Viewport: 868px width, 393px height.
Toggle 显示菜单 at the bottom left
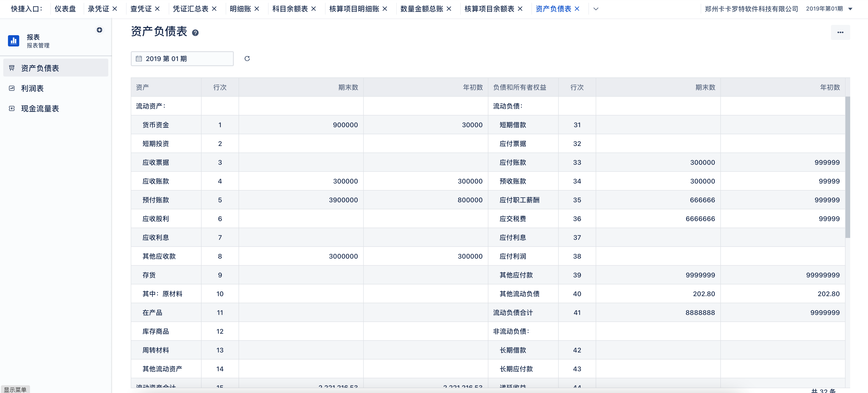coord(15,389)
